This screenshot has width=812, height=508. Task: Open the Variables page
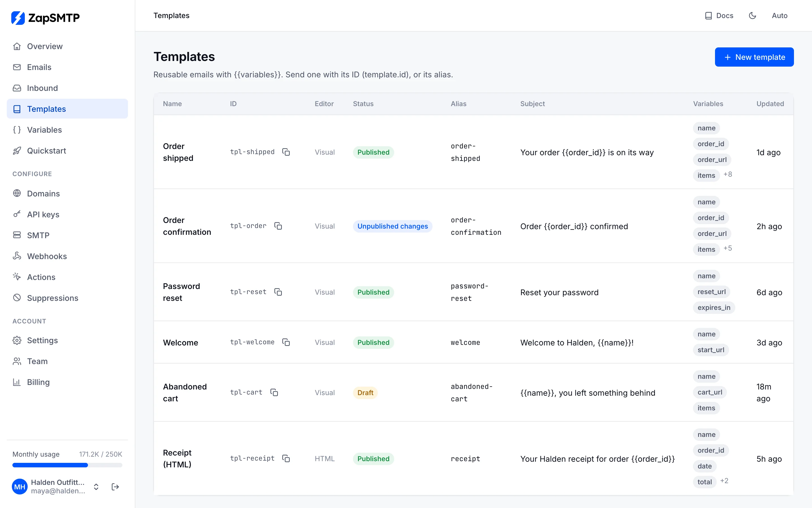pos(67,130)
